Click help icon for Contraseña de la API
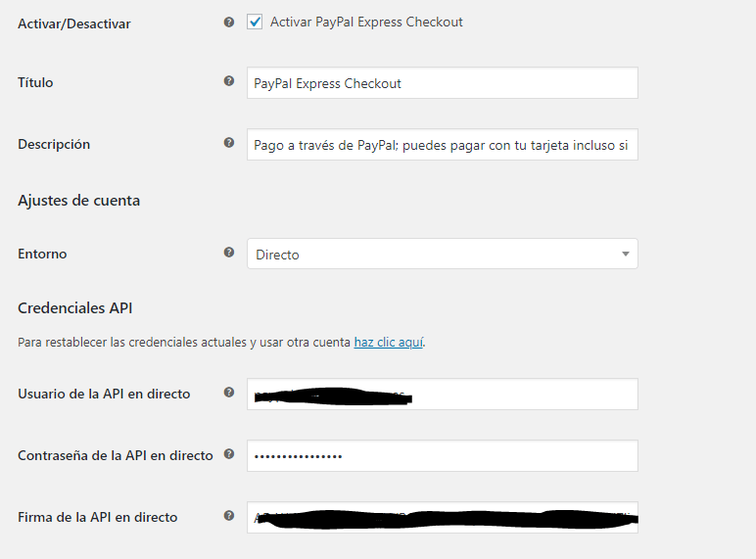This screenshot has height=559, width=756. click(x=229, y=454)
